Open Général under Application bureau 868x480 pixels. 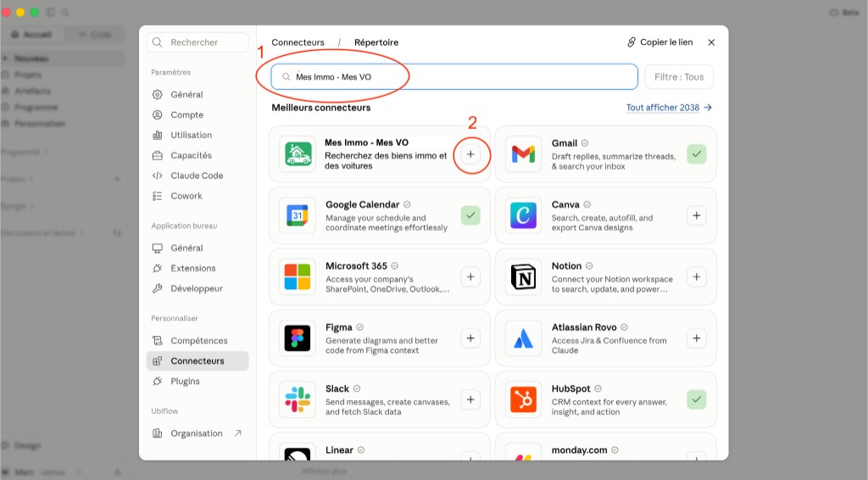pyautogui.click(x=198, y=248)
